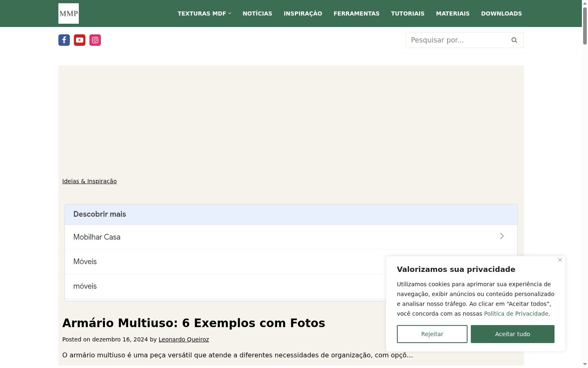
Task: Open the Downloads menu item
Action: (501, 13)
